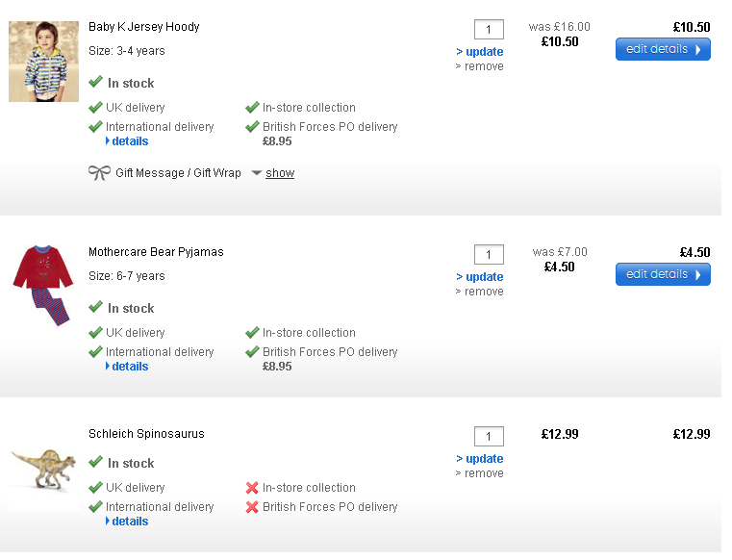Click the red cross next to British Forces PO delivery

click(x=252, y=507)
